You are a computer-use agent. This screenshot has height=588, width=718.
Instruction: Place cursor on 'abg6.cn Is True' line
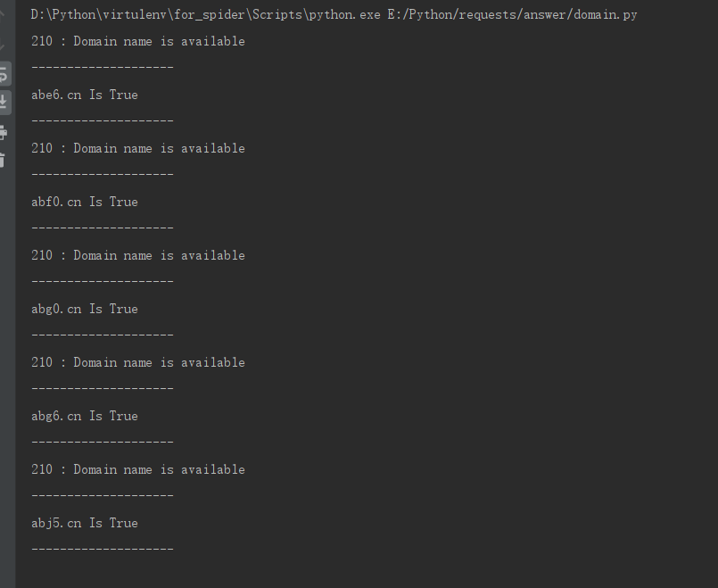pos(85,416)
